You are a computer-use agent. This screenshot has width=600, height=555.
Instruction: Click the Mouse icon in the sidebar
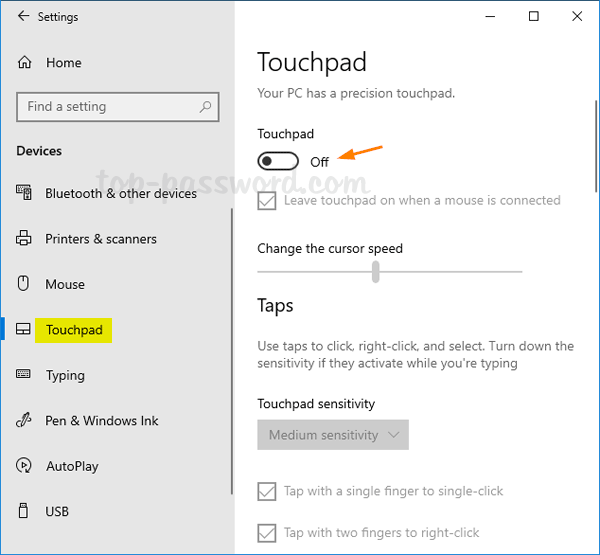click(x=24, y=284)
